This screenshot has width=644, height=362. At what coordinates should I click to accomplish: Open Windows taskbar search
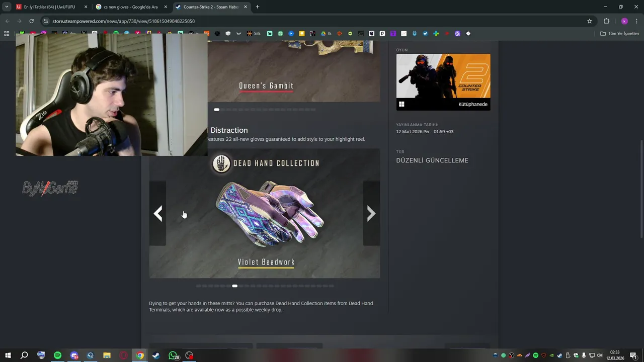[24, 355]
